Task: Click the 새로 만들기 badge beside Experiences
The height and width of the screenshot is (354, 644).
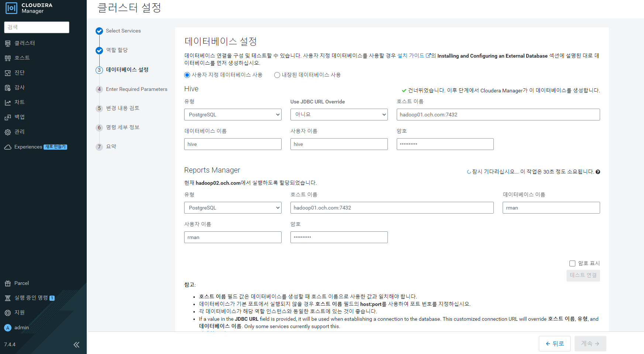Action: click(x=55, y=147)
